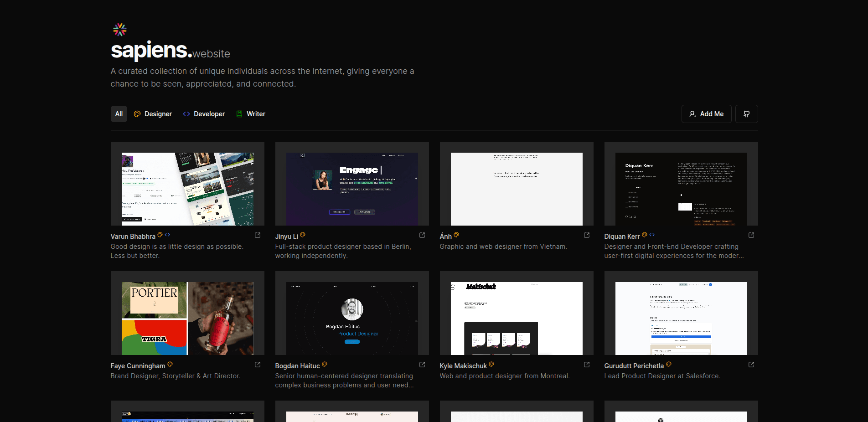Screen dimensions: 868x422
Task: Select the All filter tab
Action: coord(119,114)
